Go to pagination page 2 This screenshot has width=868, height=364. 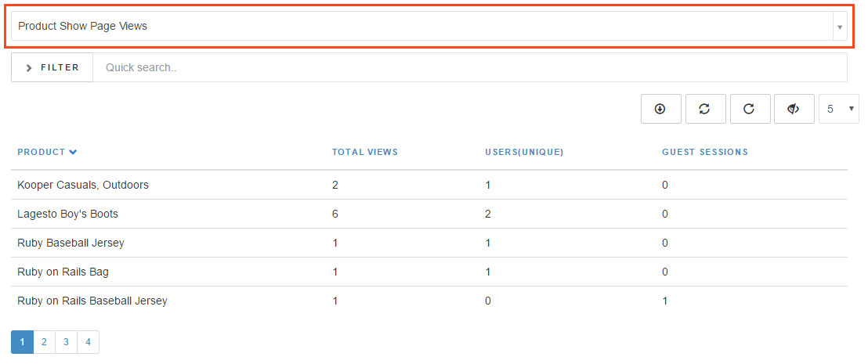[x=45, y=342]
